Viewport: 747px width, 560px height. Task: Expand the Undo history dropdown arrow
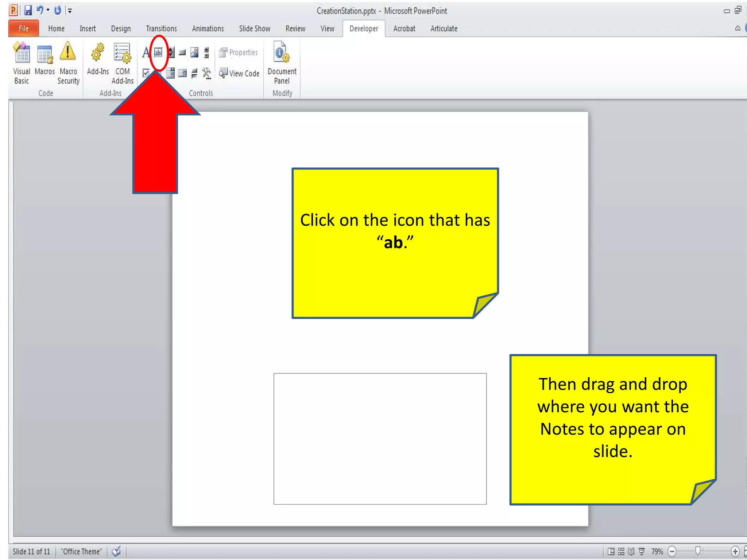pyautogui.click(x=48, y=10)
